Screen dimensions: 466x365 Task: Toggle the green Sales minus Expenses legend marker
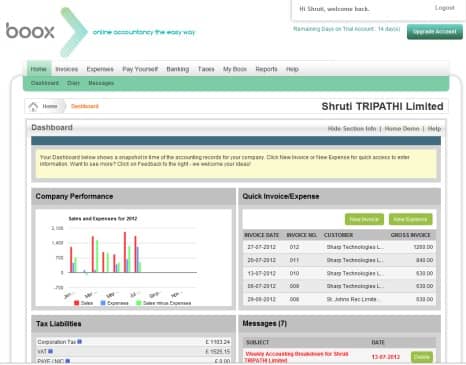pos(139,303)
